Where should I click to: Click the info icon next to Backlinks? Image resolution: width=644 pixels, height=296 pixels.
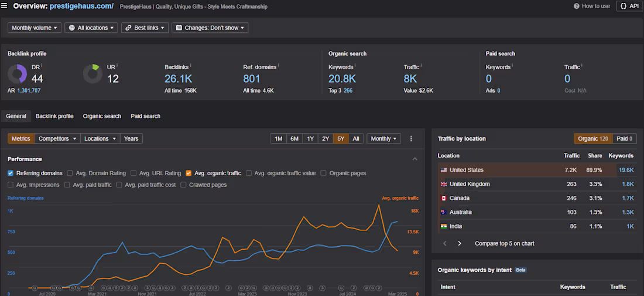(x=190, y=66)
